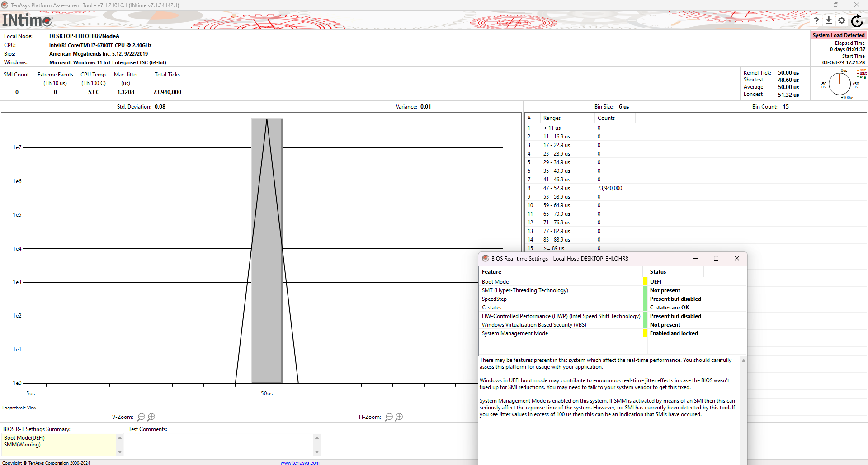This screenshot has width=868, height=465.
Task: Click the Shortest value 48.60 us
Action: (788, 80)
